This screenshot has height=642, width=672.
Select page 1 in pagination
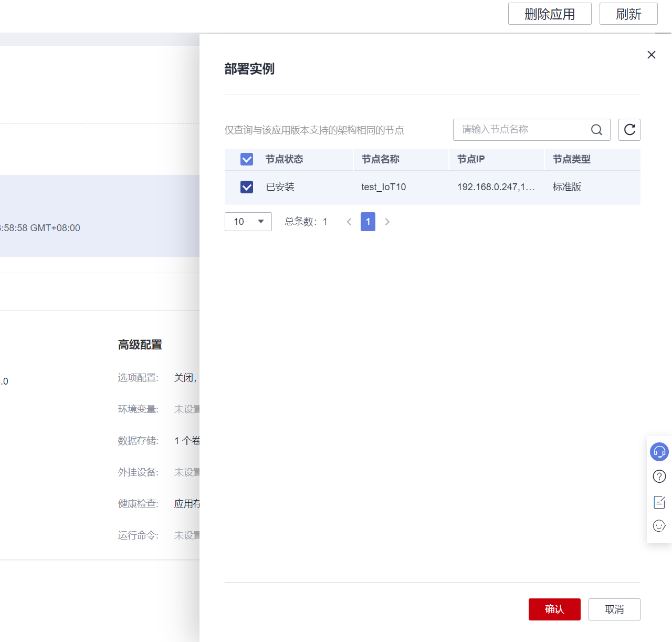pyautogui.click(x=368, y=222)
